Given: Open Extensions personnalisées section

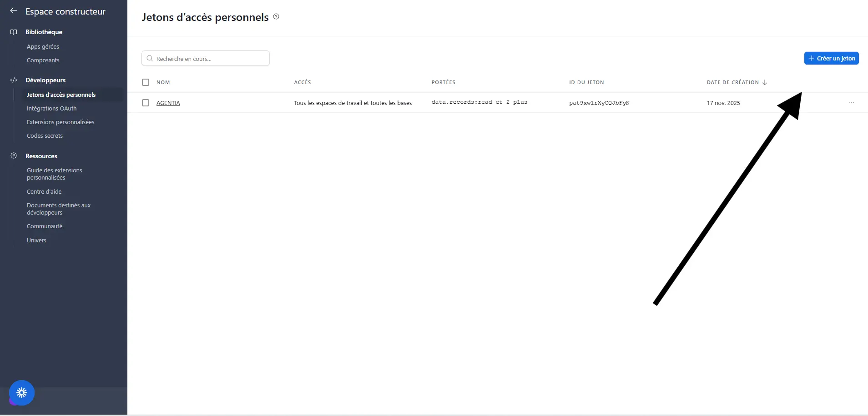Looking at the screenshot, I should coord(61,122).
